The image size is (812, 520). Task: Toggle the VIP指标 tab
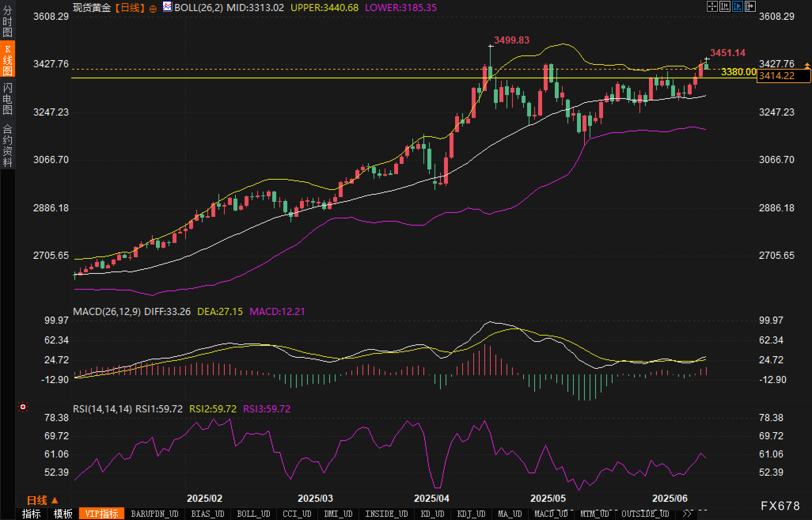point(102,514)
